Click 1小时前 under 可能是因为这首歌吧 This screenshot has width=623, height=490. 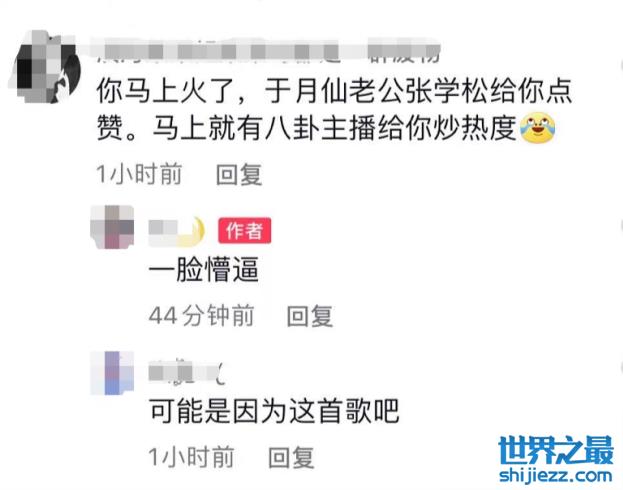[191, 457]
